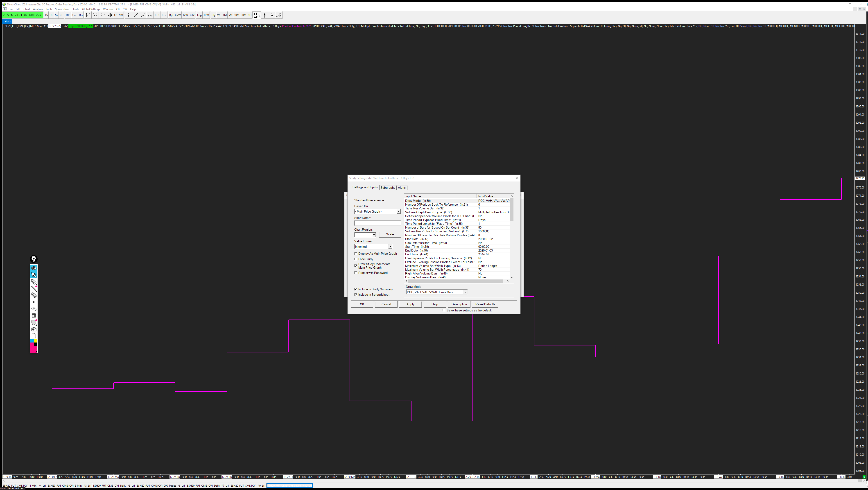The height and width of the screenshot is (490, 868).
Task: Click the camera screenshot icon
Action: click(34, 329)
